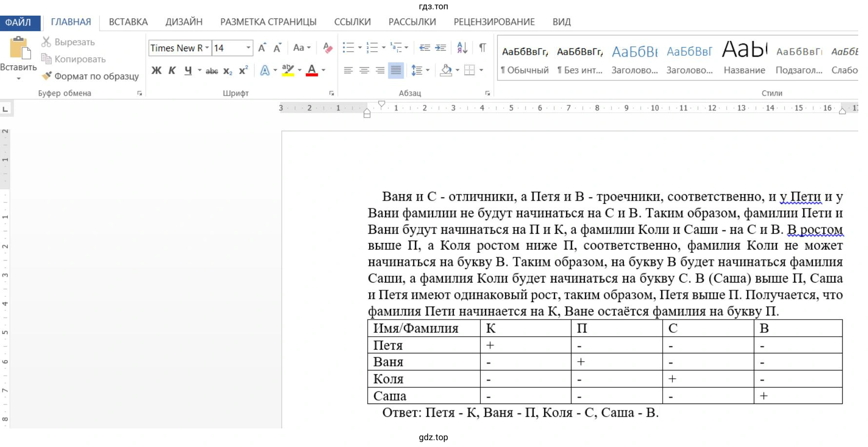
Task: Expand Paste options arrow under Вставить
Action: click(19, 78)
